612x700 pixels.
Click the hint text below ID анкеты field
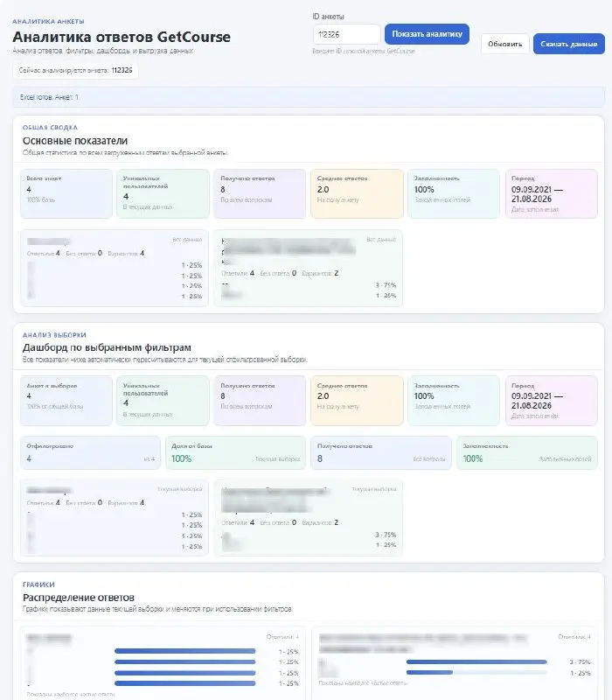point(364,51)
